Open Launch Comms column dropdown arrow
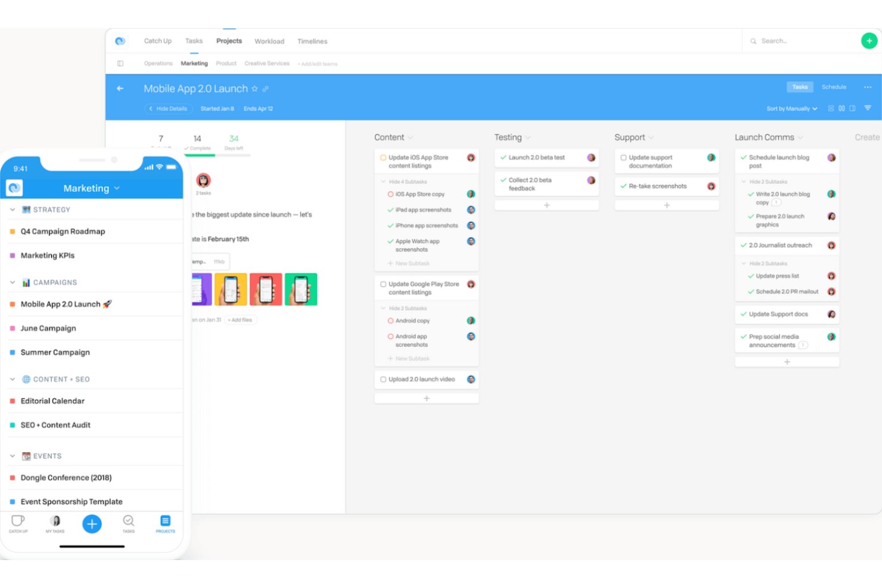Viewport: 882px width, 588px height. 800,138
